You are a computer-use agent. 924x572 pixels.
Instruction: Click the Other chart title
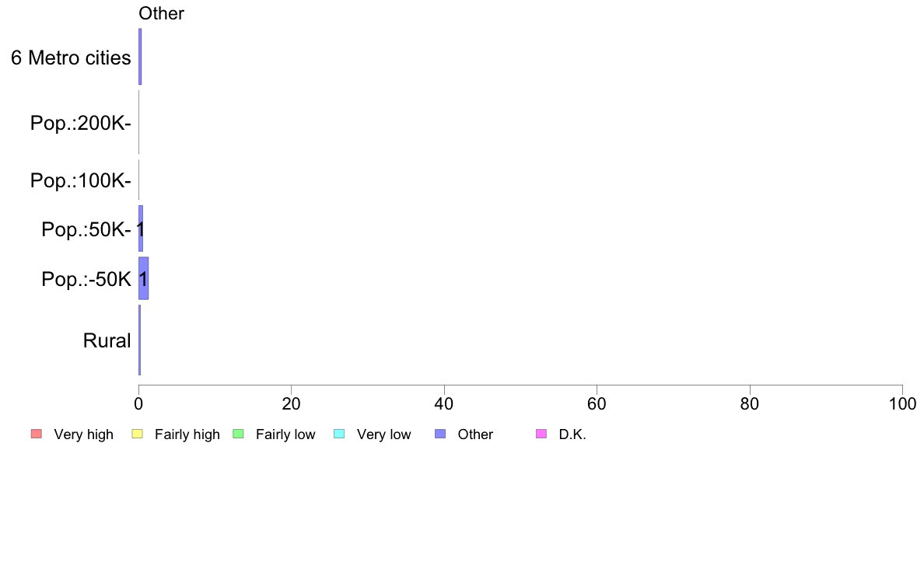click(162, 13)
